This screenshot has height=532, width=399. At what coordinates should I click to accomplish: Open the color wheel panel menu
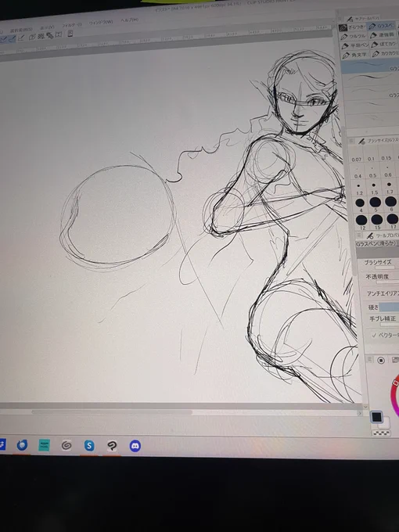[370, 359]
